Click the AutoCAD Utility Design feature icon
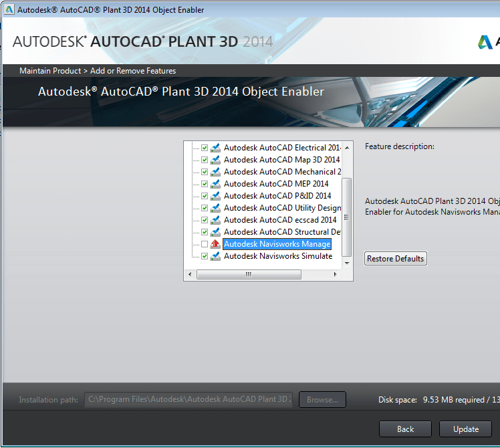Image resolution: width=500 pixels, height=448 pixels. tap(215, 208)
